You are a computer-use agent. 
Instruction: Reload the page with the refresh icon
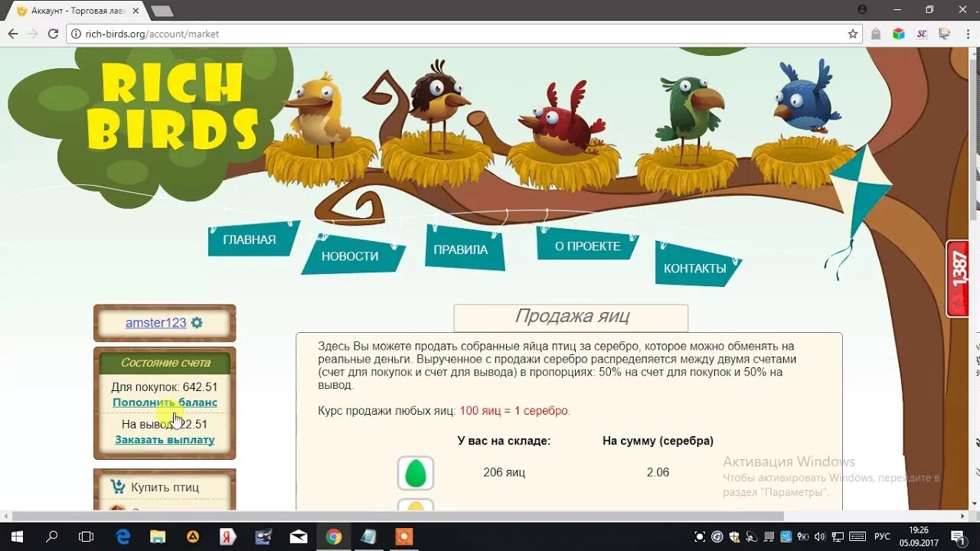[53, 34]
